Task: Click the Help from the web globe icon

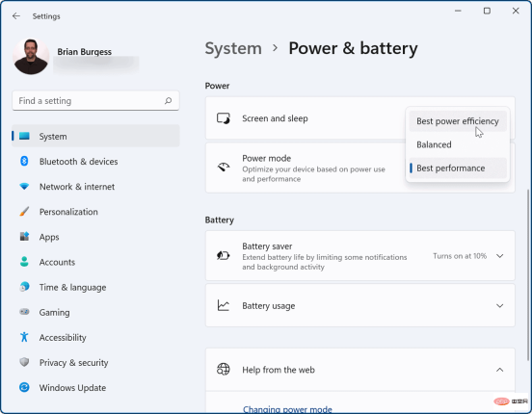Action: coord(224,370)
